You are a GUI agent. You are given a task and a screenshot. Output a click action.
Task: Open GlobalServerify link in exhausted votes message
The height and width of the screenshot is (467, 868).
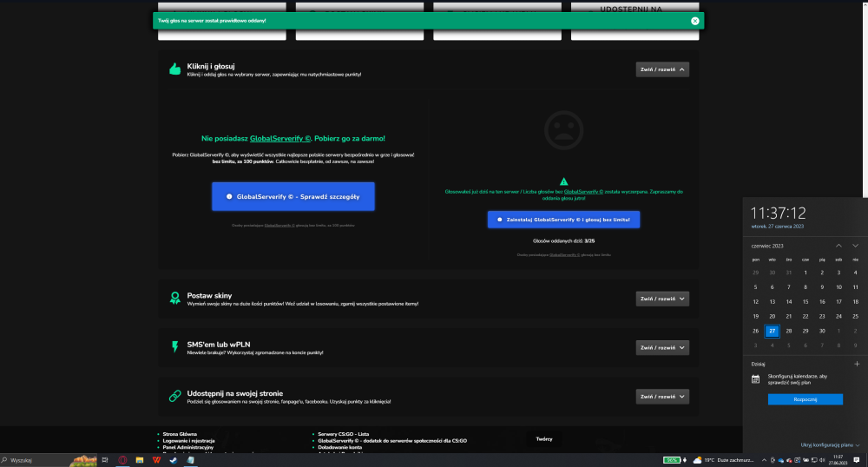tap(583, 192)
